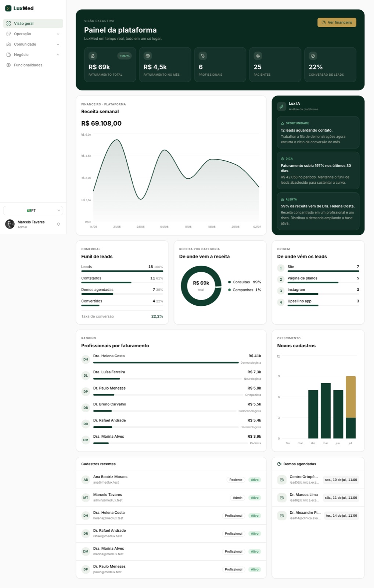Screen dimensions: 374x588
Task: Open the PT language dropdown
Action: click(33, 211)
